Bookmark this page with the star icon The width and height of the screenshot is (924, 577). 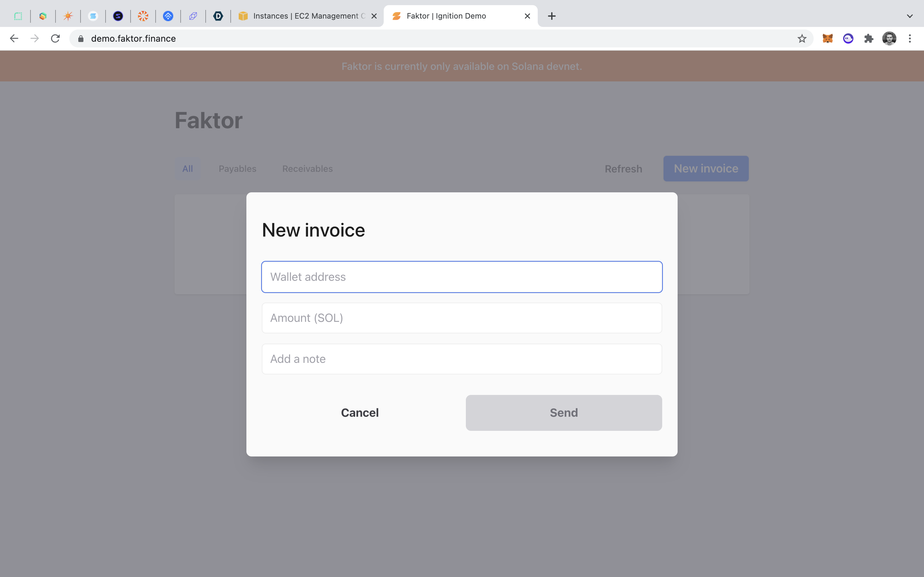click(x=802, y=38)
